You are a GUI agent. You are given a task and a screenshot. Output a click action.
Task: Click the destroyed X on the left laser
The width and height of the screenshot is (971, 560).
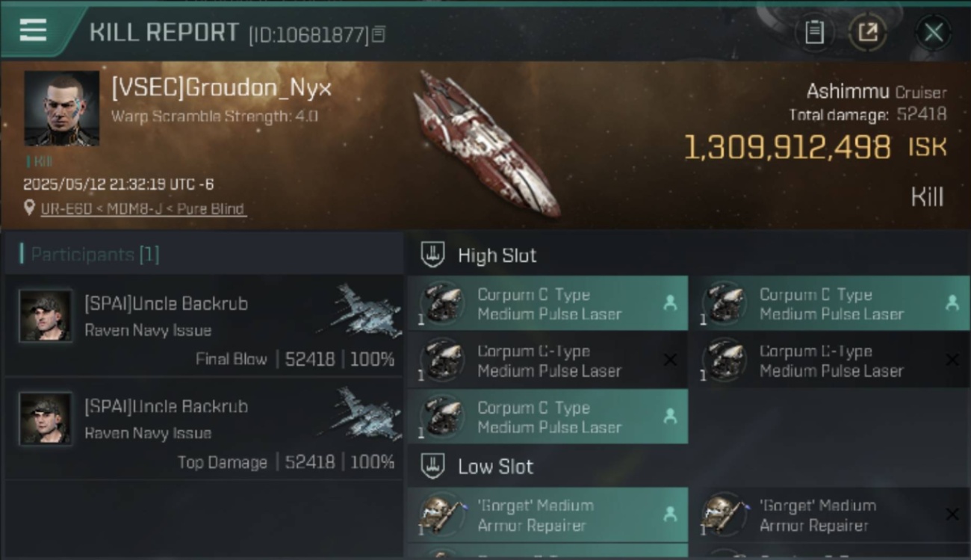click(x=670, y=360)
